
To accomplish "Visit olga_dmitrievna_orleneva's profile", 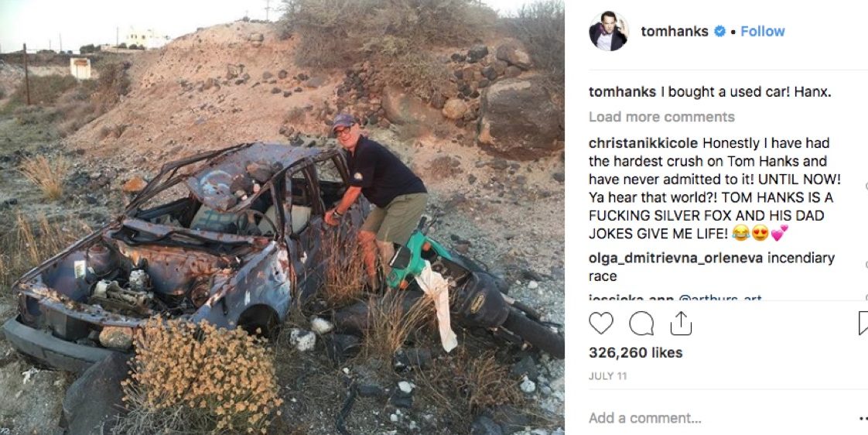I will 676,259.
